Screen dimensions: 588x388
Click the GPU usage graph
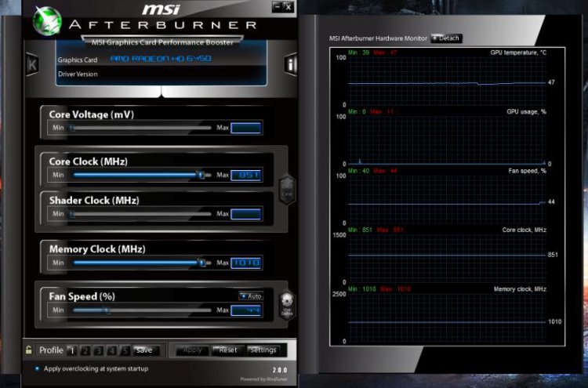(447, 140)
